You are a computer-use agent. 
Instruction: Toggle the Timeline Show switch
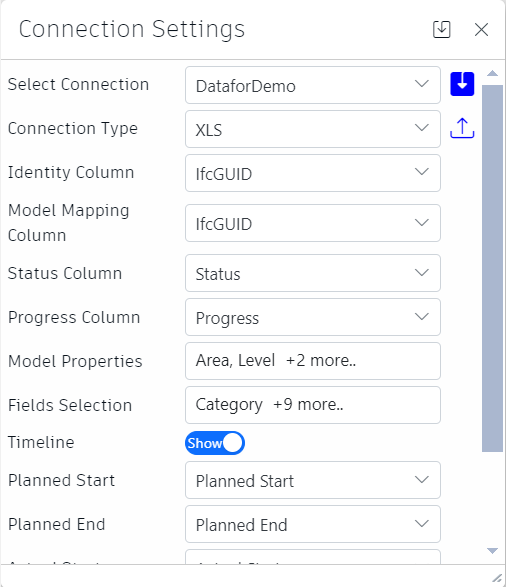(215, 443)
